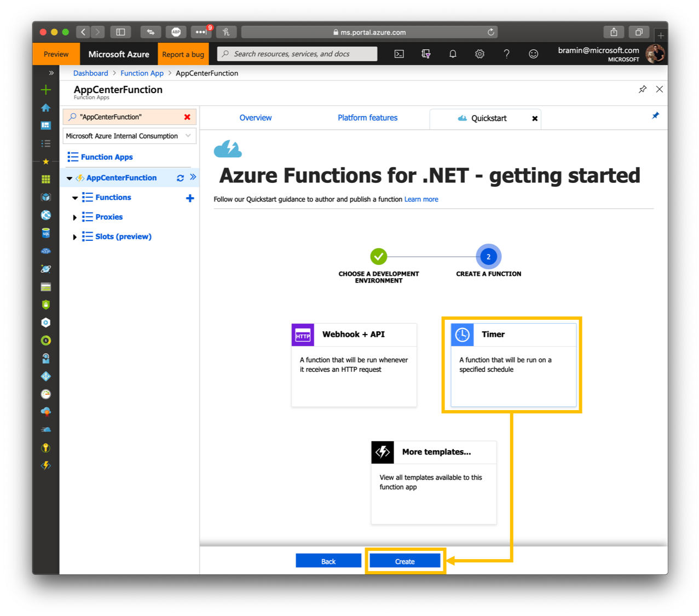Open SQL databases icon in sidebar
Viewport: 699px width, 616px height.
(x=46, y=233)
